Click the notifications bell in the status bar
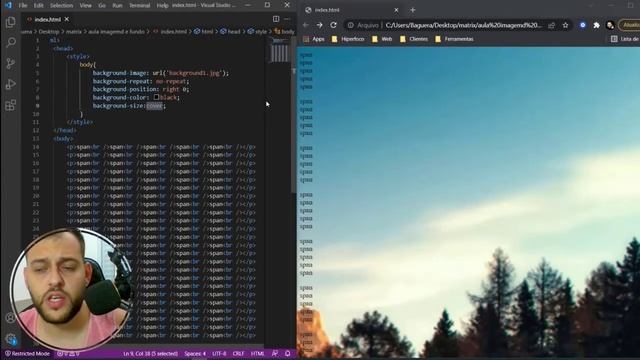The image size is (640, 360). (x=287, y=353)
